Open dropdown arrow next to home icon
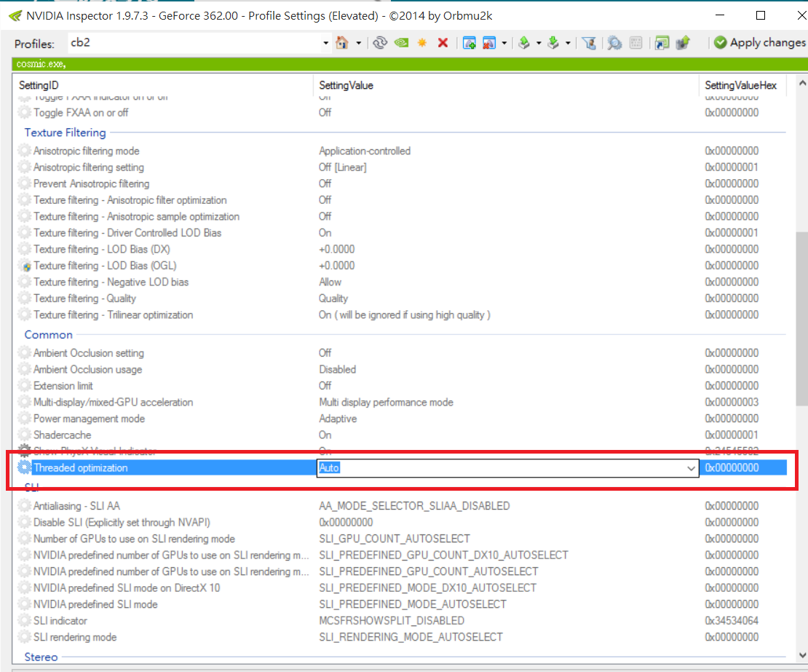 point(358,43)
